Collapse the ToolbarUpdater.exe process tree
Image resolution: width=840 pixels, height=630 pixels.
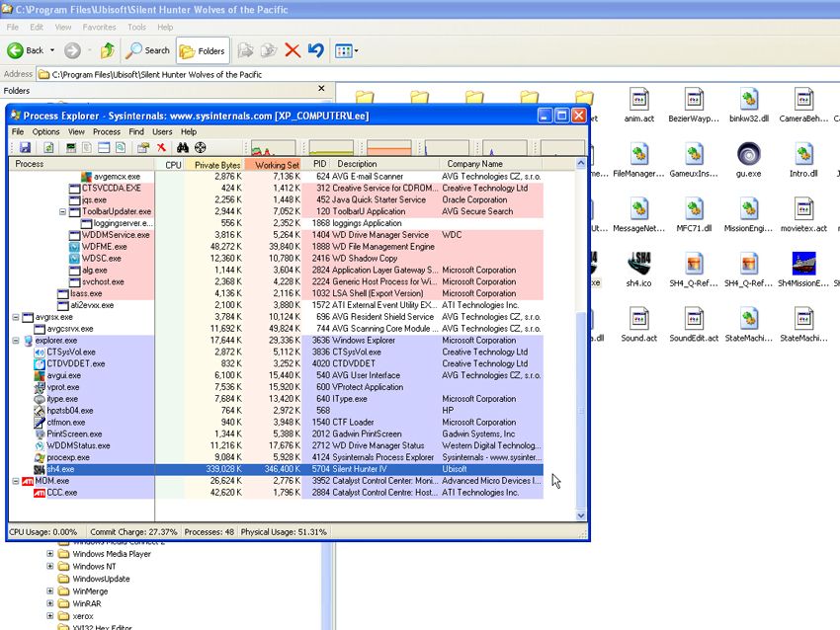point(62,211)
